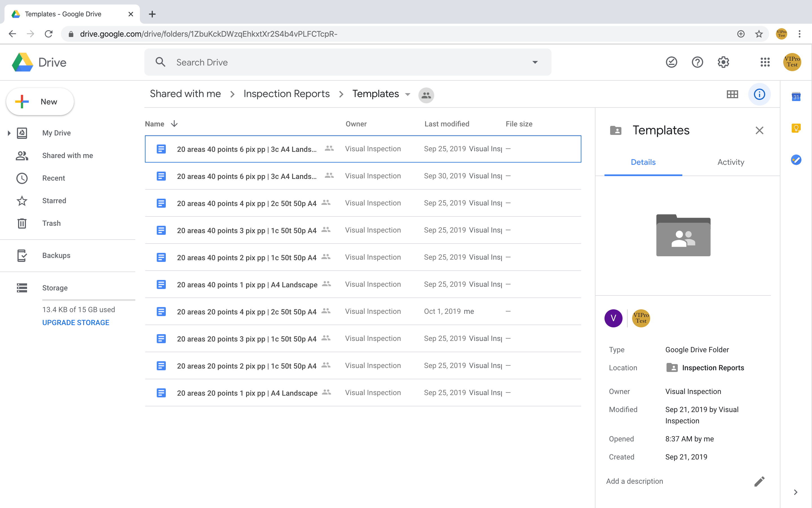Image resolution: width=812 pixels, height=508 pixels.
Task: Open the Google apps grid launcher
Action: [x=765, y=62]
